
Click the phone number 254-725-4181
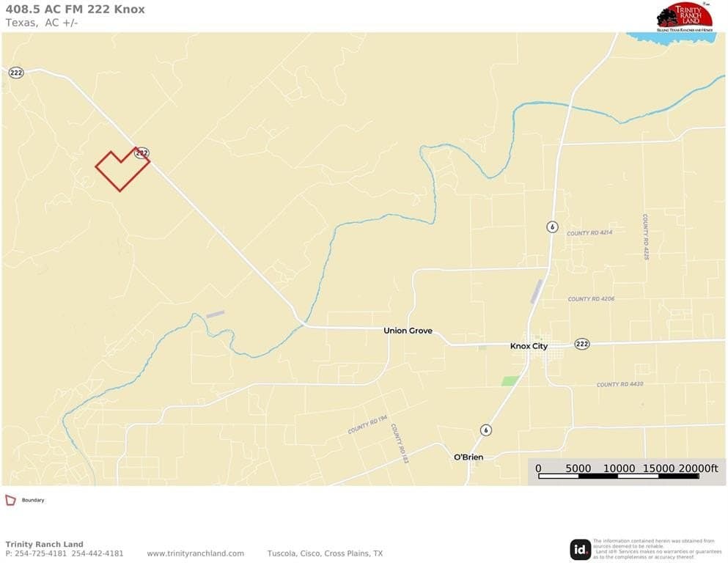(x=41, y=553)
